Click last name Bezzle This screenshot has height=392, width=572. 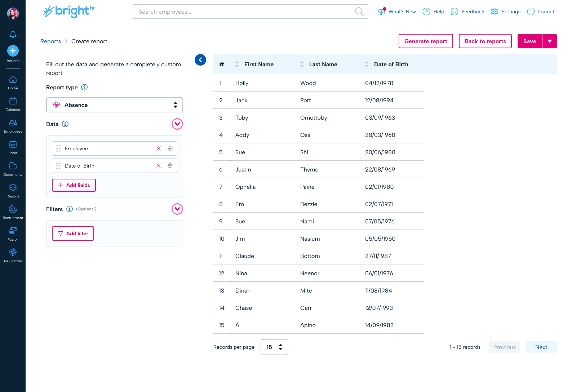309,204
